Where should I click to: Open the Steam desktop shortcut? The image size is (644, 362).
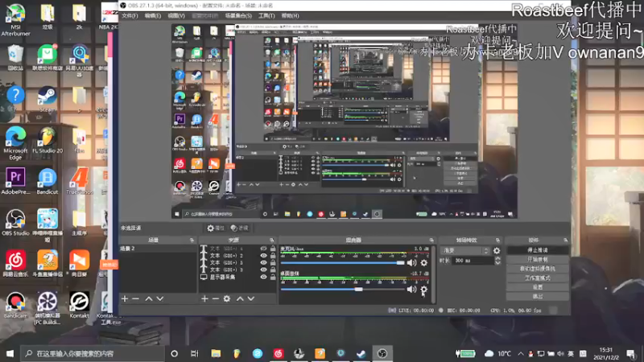(x=47, y=99)
